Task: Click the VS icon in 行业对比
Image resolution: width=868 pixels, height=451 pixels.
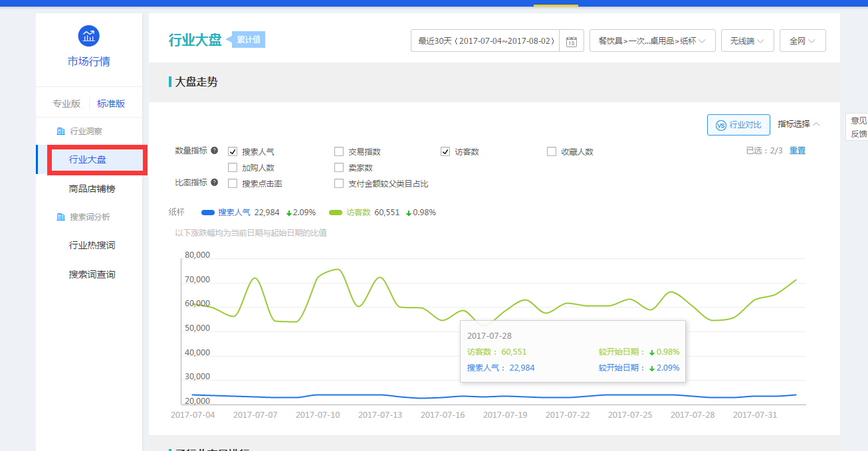Action: pos(720,125)
